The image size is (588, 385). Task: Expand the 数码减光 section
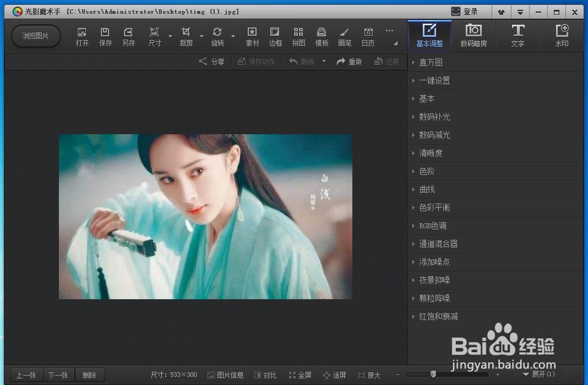pos(496,135)
